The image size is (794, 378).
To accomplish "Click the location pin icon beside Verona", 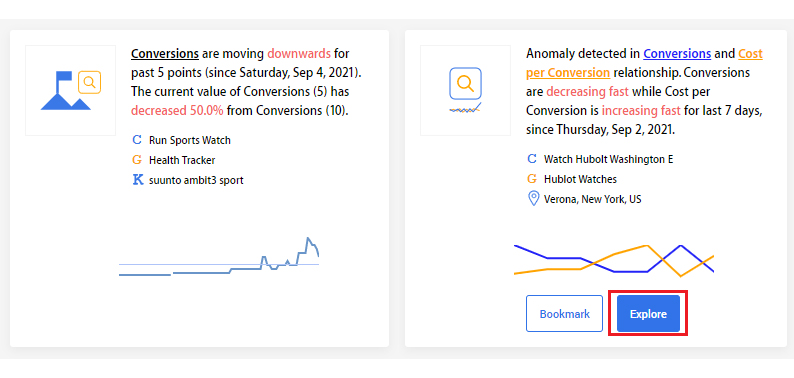I will click(x=533, y=199).
